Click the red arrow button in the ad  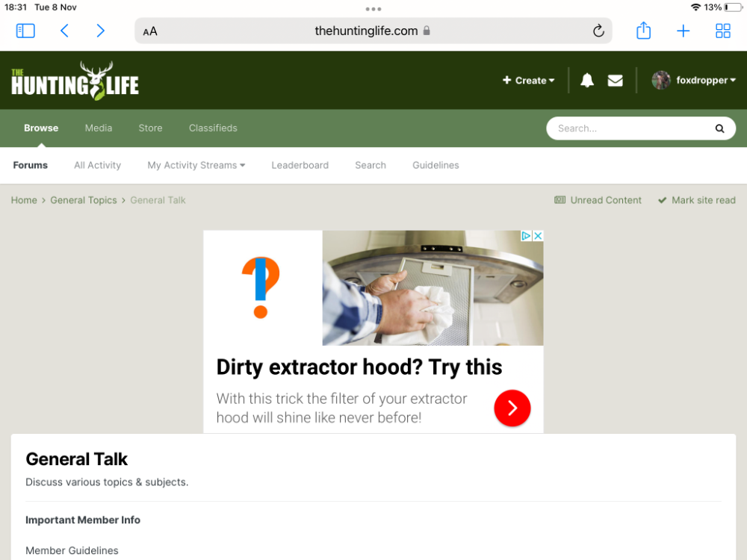[512, 408]
